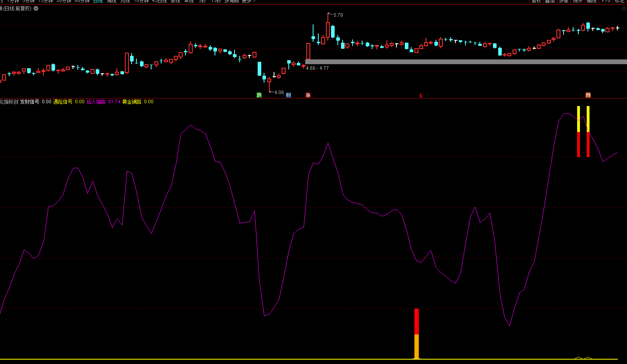
Task: Toggle 多周期 multi-period view
Action: coord(231,1)
